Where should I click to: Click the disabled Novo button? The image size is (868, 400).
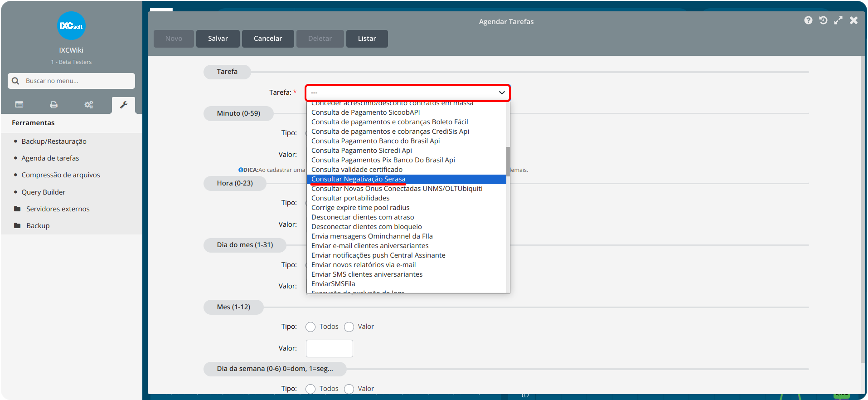[174, 39]
